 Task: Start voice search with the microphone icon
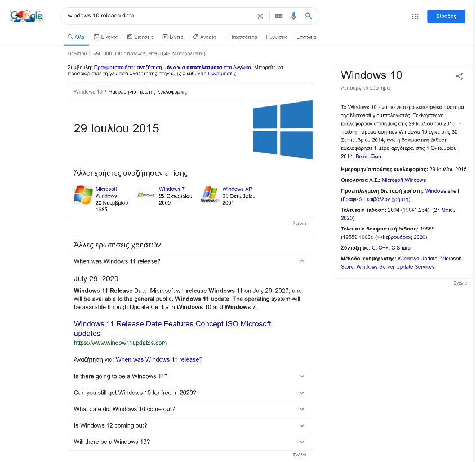[293, 16]
